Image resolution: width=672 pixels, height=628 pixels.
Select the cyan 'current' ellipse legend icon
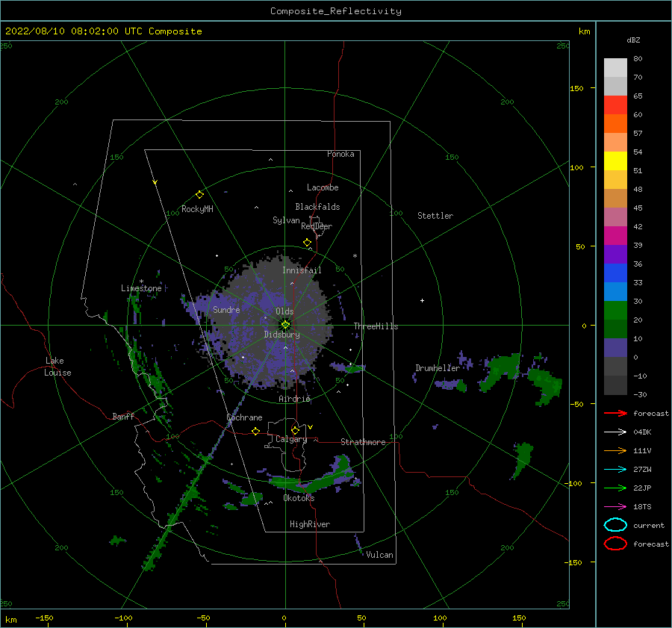tap(615, 525)
